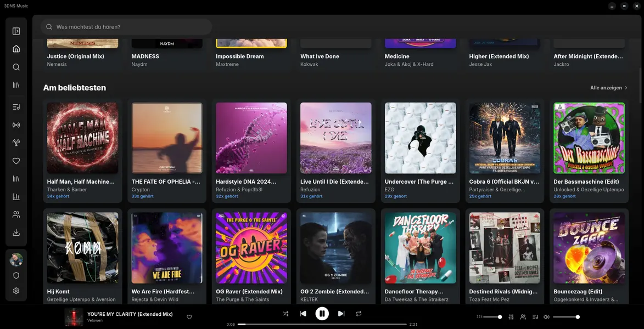Open 'Justice (Original Mix)' title
The width and height of the screenshot is (644, 329).
[x=76, y=56]
